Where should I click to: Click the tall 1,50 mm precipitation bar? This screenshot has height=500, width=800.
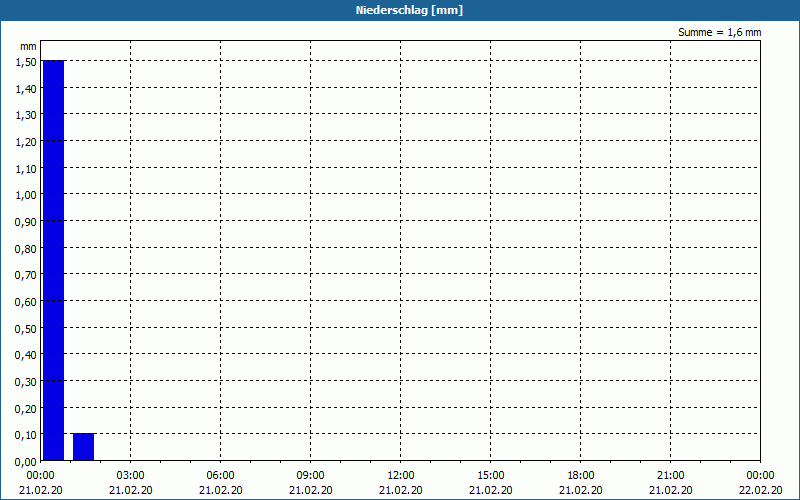pyautogui.click(x=54, y=260)
